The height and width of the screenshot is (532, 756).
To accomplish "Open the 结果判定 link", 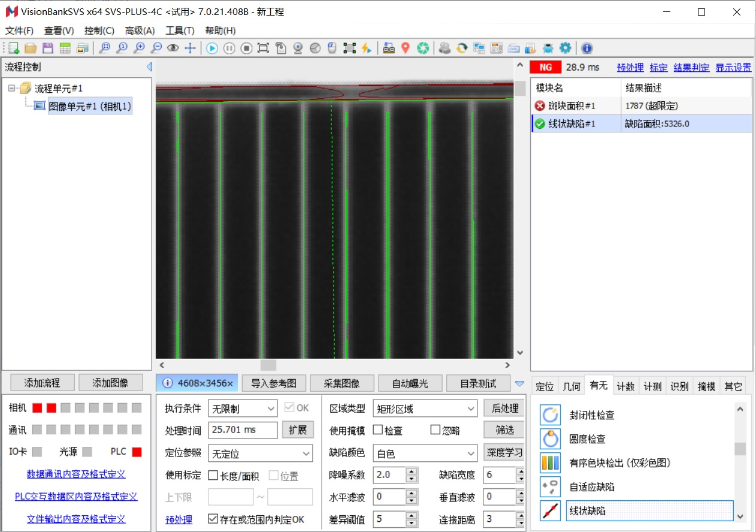I will [691, 68].
